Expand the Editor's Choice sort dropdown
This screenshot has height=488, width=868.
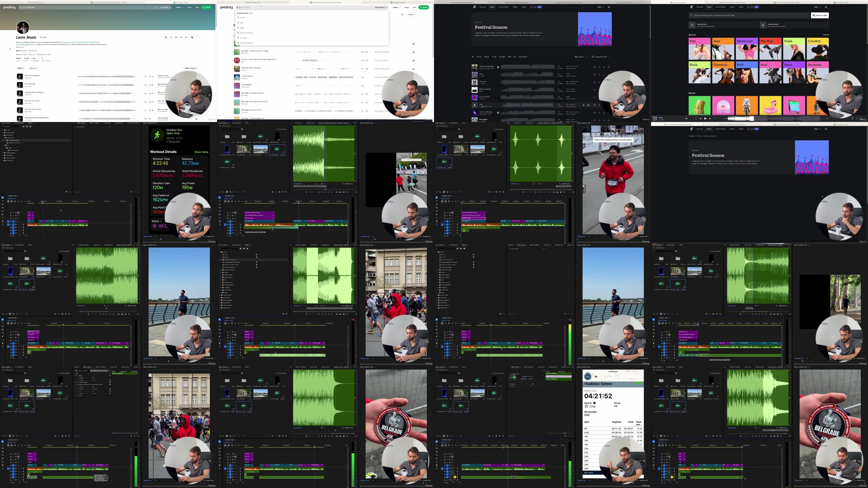(x=191, y=68)
